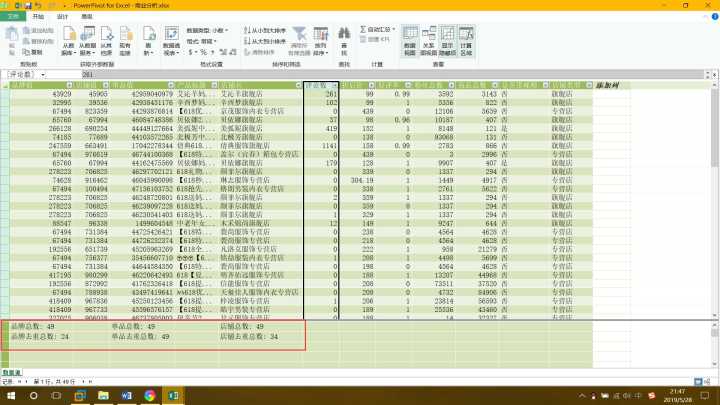Image resolution: width=720 pixels, height=405 pixels.
Task: Switch to Data View (数据视图)
Action: 410,47
